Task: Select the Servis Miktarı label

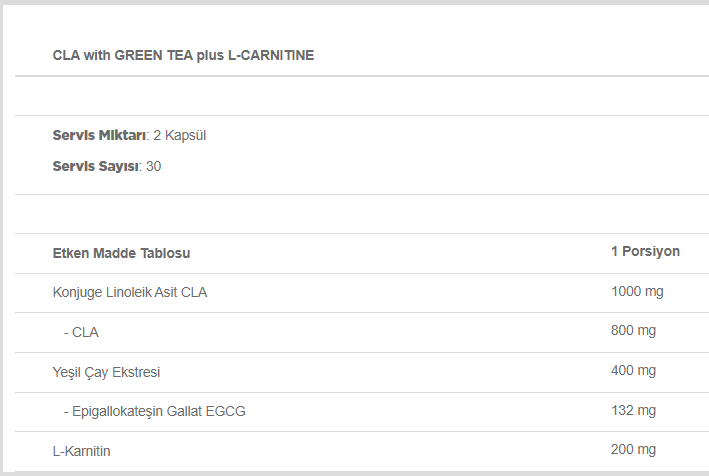Action: 99,135
